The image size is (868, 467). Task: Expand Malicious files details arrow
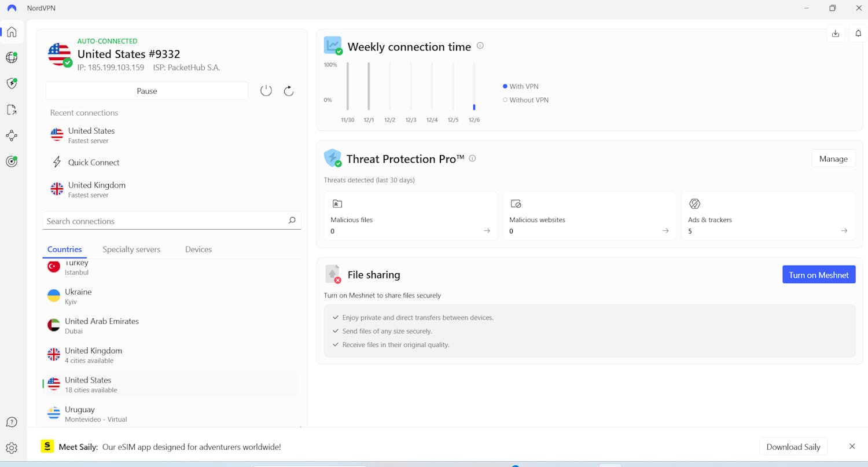pyautogui.click(x=487, y=231)
